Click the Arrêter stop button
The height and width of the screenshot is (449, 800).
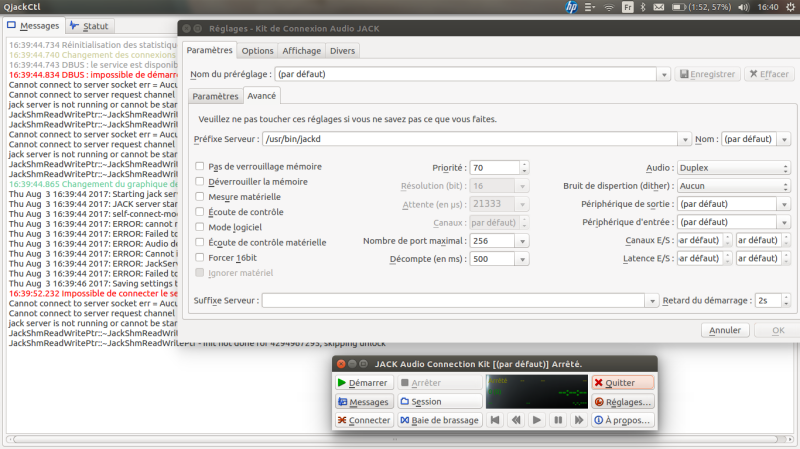tap(440, 383)
